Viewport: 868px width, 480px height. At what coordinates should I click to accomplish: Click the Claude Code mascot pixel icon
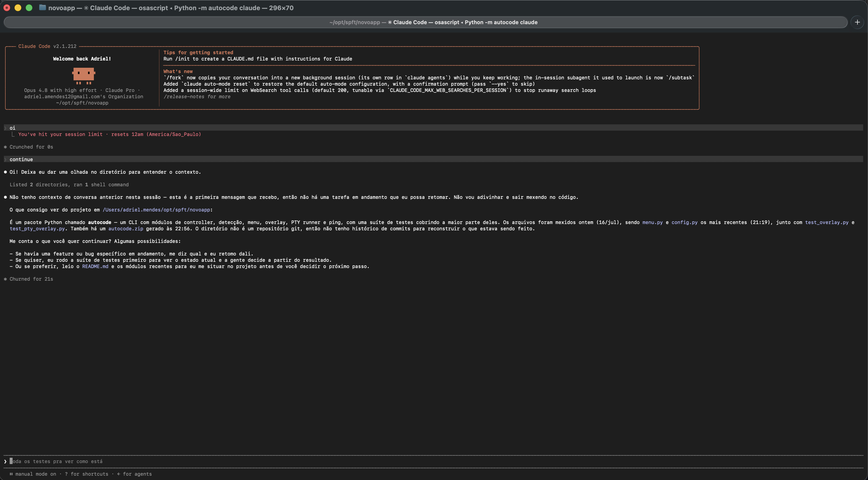pos(83,75)
